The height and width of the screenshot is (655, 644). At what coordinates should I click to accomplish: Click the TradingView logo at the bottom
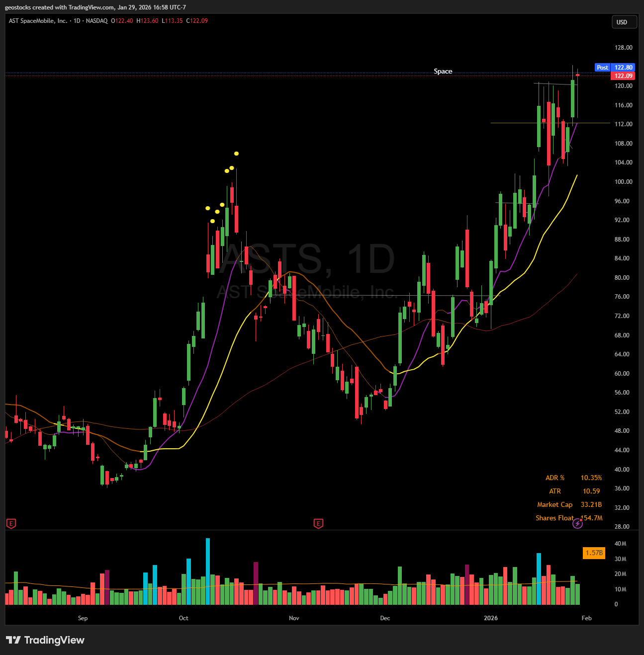(45, 640)
